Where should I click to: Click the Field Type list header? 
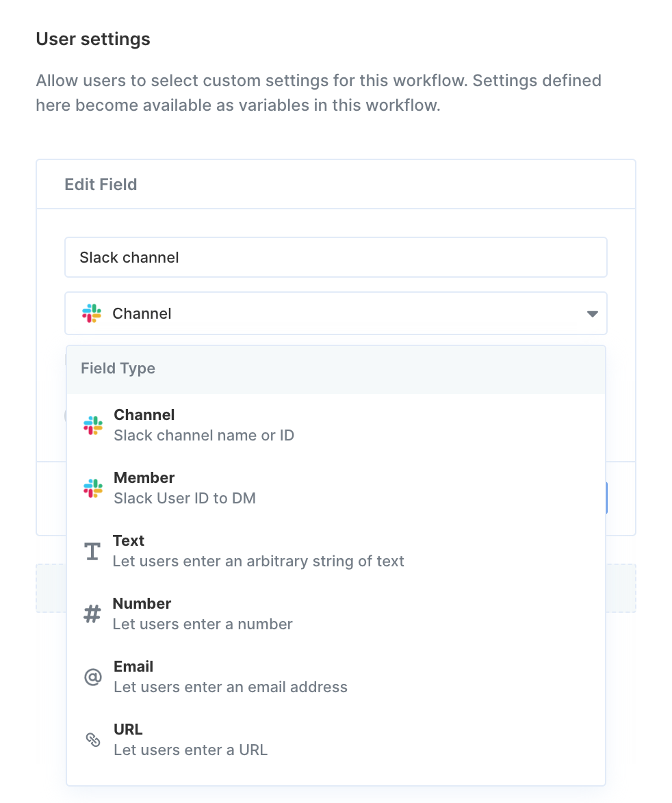pos(336,369)
